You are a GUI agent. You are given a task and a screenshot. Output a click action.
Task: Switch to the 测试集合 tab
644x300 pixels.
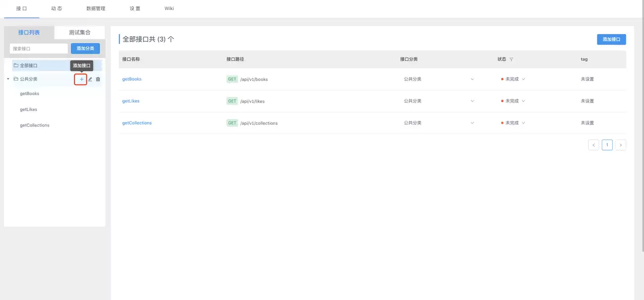click(x=79, y=33)
